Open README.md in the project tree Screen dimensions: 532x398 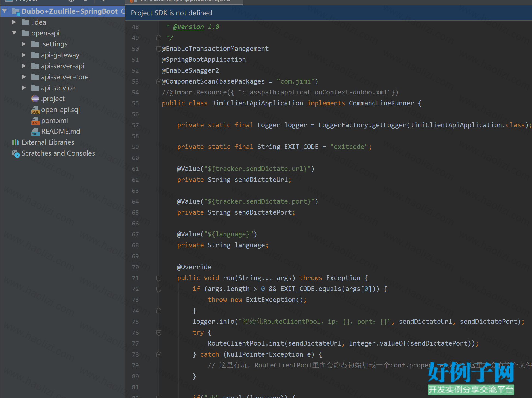coord(61,131)
